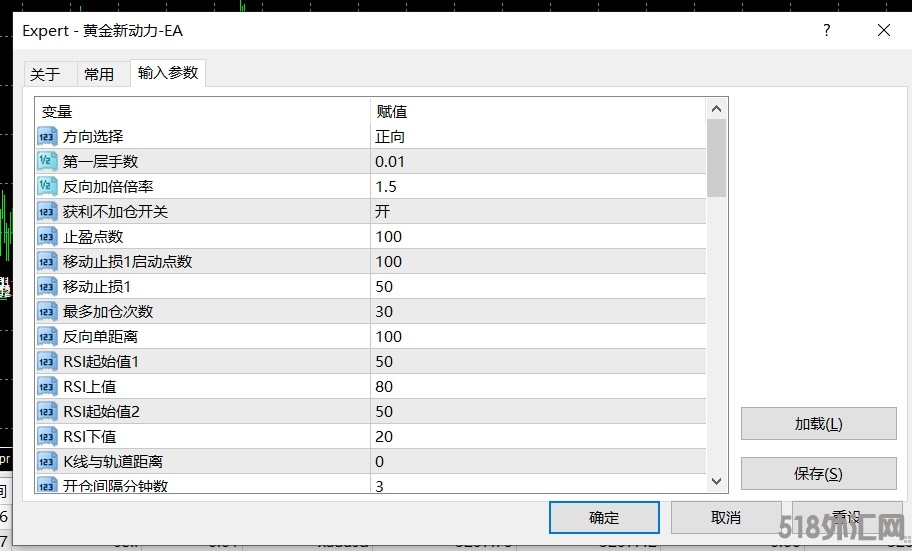Click the icon beside RSI上值

[x=47, y=387]
